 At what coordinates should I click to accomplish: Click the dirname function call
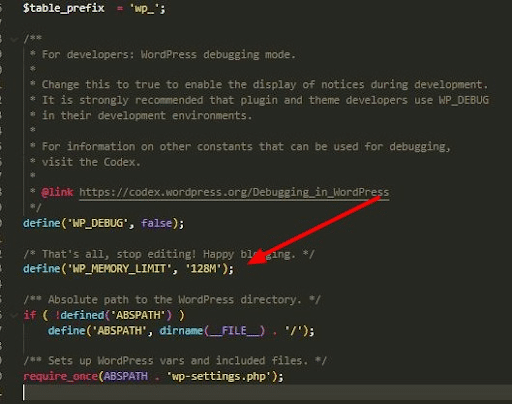click(181, 331)
